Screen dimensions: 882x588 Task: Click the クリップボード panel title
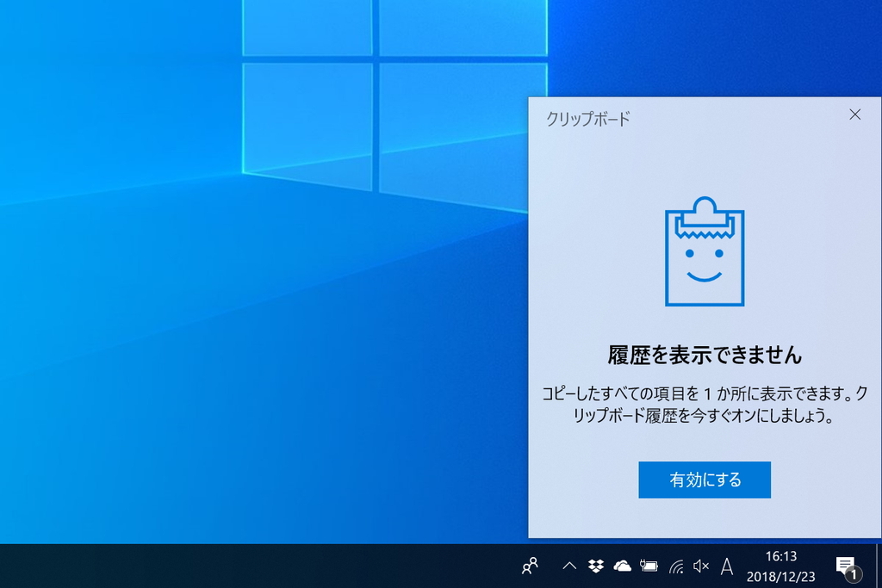(587, 120)
